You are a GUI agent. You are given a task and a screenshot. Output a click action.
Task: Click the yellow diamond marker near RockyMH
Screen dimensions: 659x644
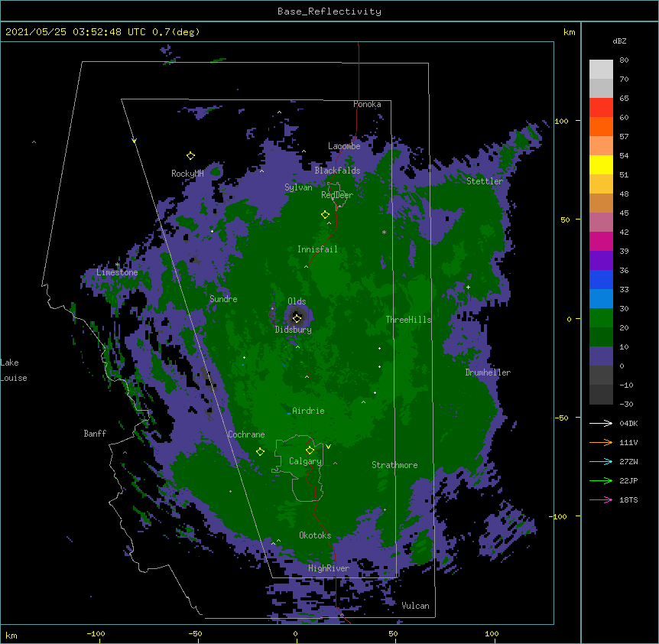pos(190,156)
